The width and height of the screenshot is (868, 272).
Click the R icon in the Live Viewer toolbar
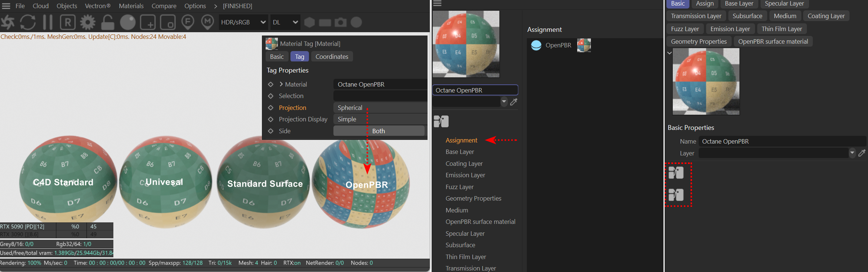coord(68,22)
